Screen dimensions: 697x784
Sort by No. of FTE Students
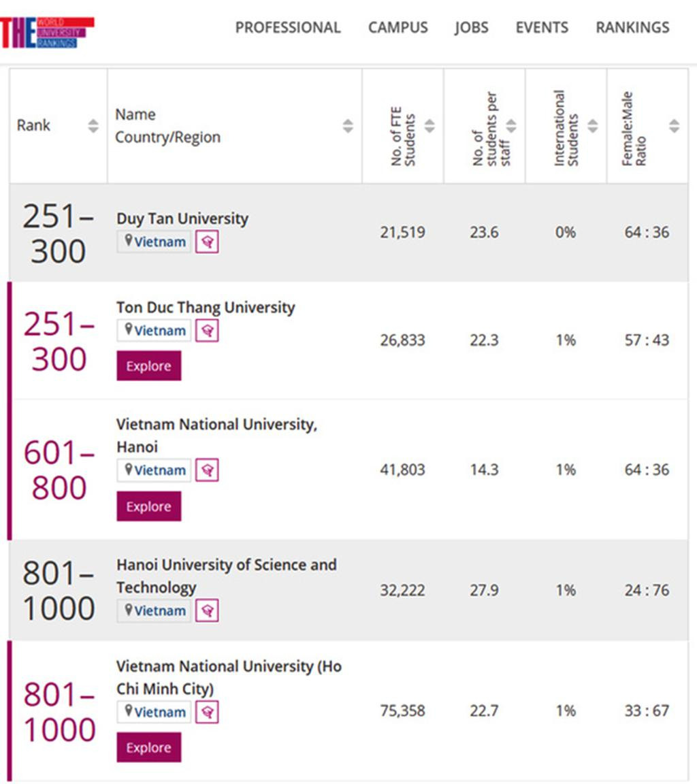coord(429,126)
